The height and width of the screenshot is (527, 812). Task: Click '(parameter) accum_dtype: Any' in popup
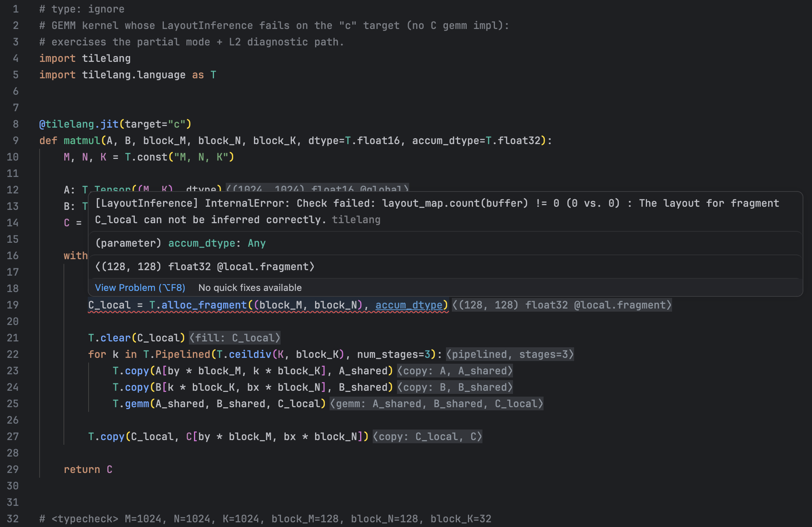(180, 243)
